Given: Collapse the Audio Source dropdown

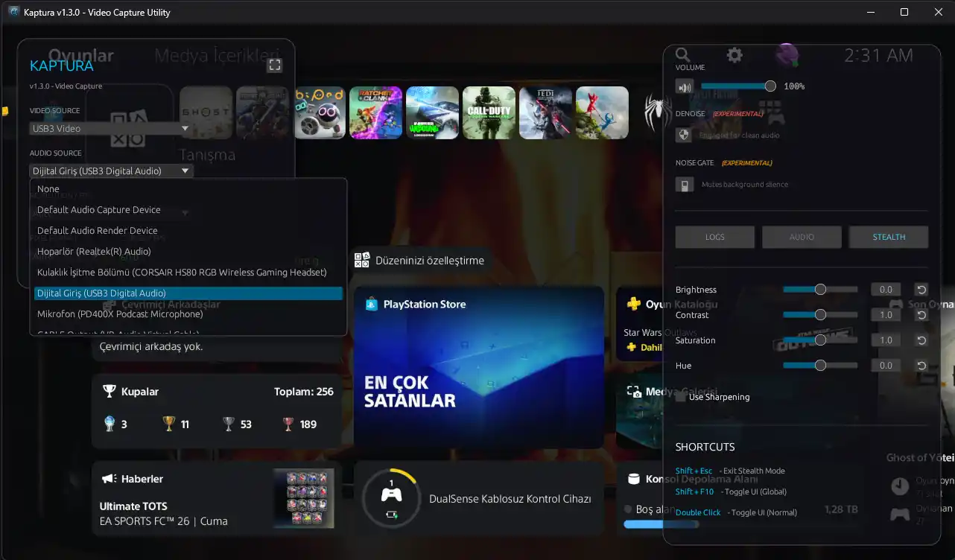Looking at the screenshot, I should tap(111, 171).
